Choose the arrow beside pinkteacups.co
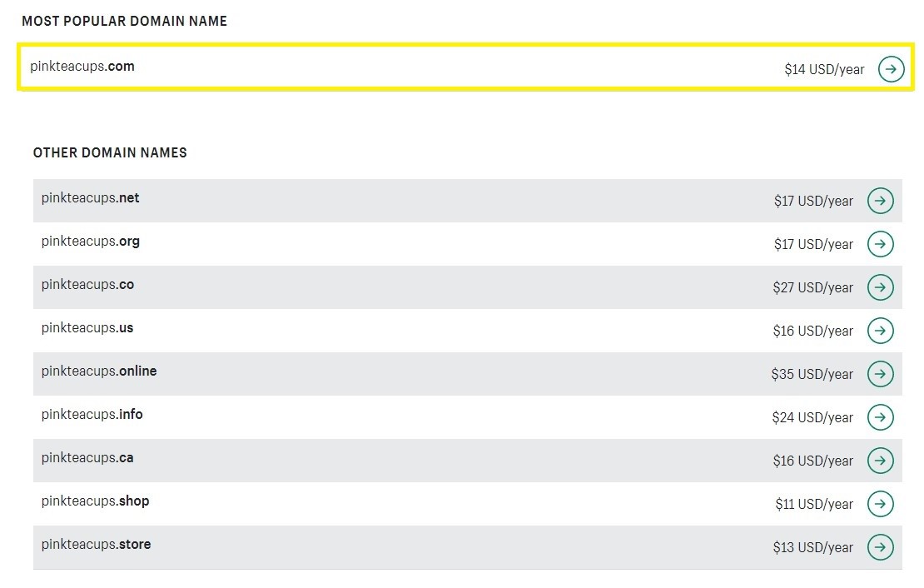The image size is (924, 588). [881, 287]
